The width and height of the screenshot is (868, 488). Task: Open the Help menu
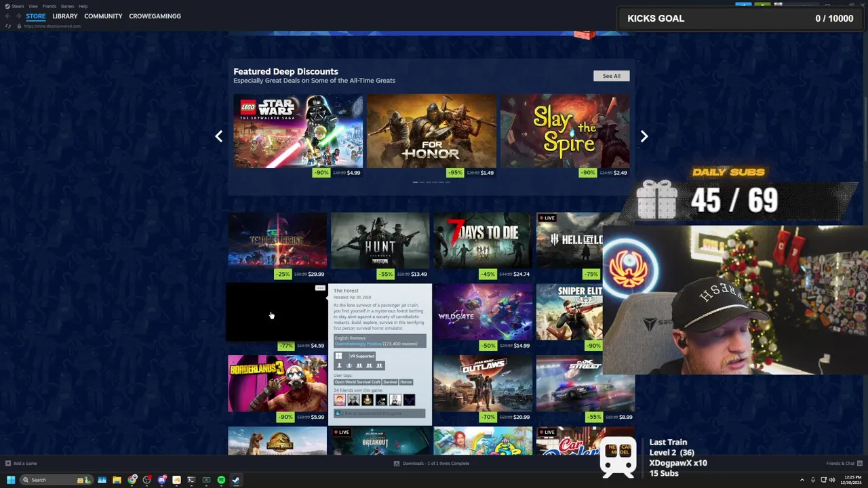[83, 6]
